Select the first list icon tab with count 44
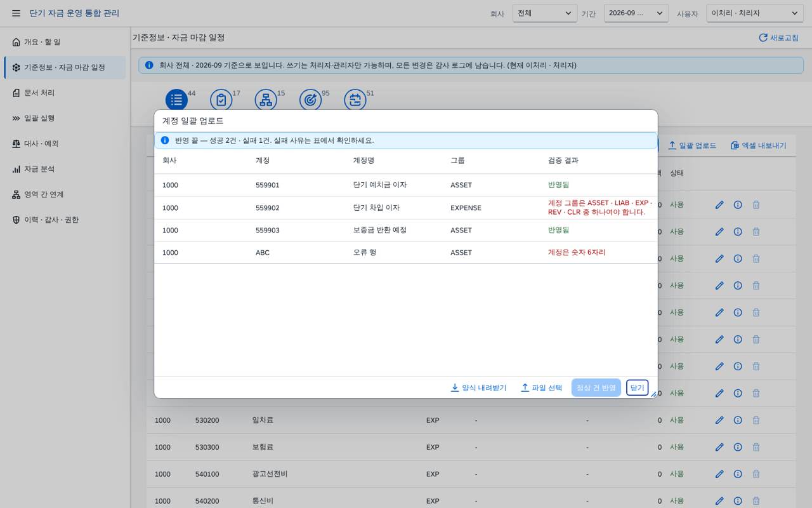Viewport: 812px width, 508px height. click(176, 100)
